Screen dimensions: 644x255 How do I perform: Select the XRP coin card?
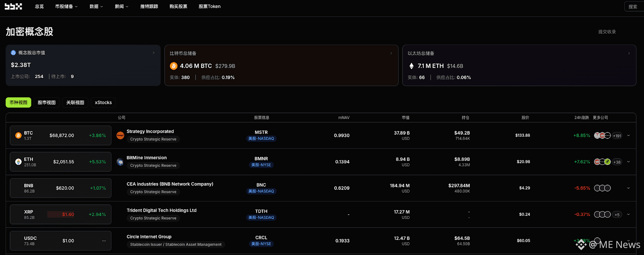61,214
